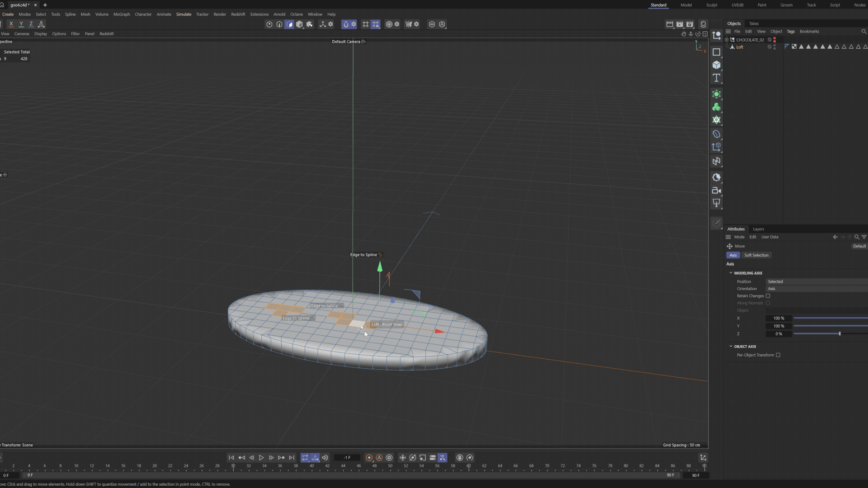868x488 pixels.
Task: Click the play forward button
Action: coord(261,458)
